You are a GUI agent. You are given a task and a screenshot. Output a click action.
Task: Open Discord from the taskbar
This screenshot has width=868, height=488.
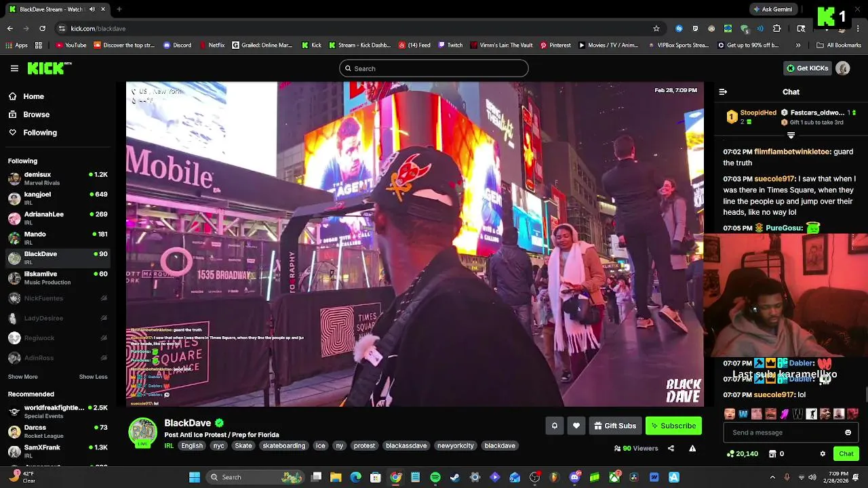[x=574, y=477]
